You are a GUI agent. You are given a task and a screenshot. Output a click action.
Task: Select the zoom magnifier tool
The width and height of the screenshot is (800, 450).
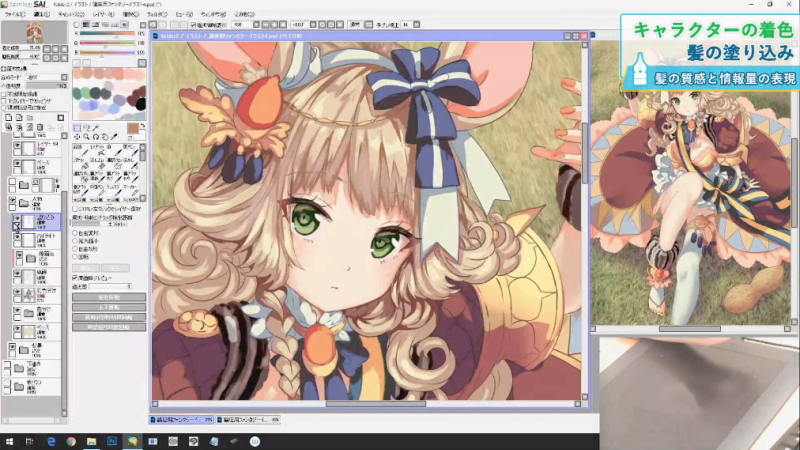(x=86, y=137)
